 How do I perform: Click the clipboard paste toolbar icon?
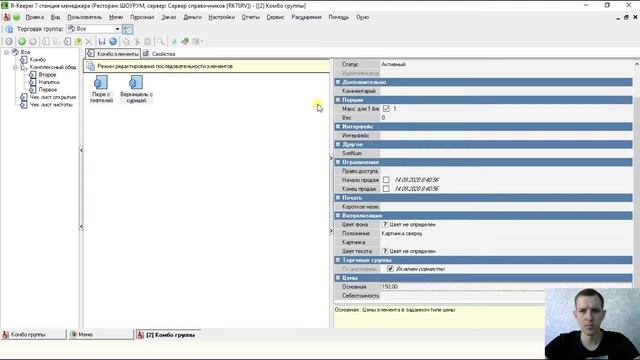pyautogui.click(x=148, y=41)
